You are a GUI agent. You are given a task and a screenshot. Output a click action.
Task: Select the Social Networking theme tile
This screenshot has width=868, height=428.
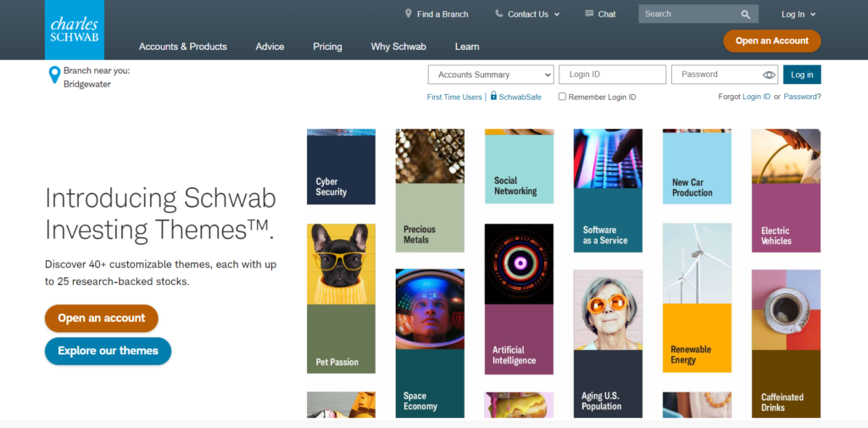click(x=519, y=166)
